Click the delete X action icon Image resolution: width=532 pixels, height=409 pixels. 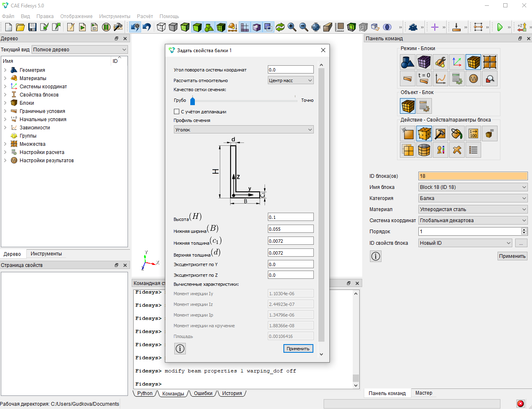(457, 150)
